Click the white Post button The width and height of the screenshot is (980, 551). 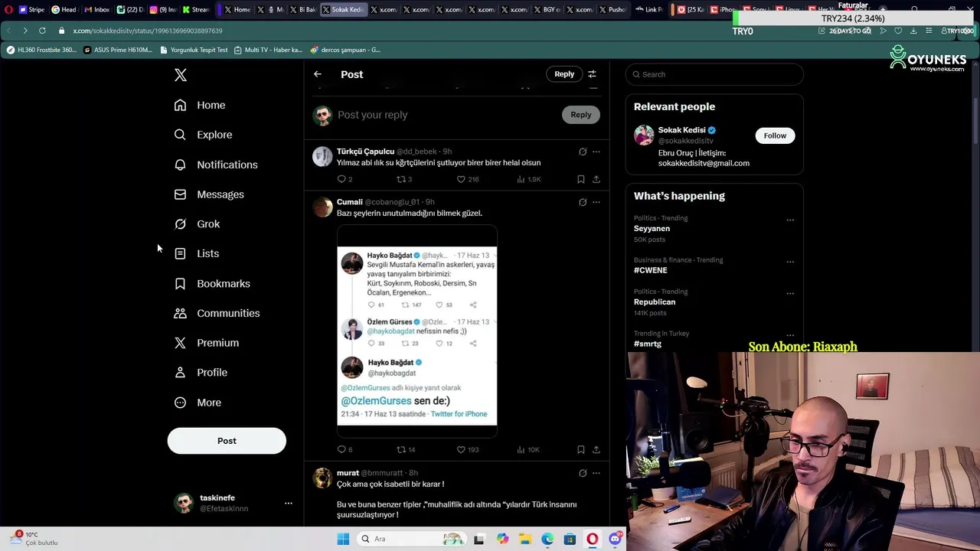pyautogui.click(x=227, y=441)
